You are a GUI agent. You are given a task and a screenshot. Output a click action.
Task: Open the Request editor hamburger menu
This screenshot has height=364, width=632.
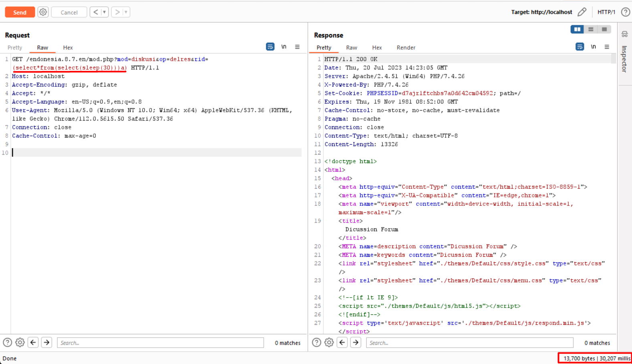[297, 47]
